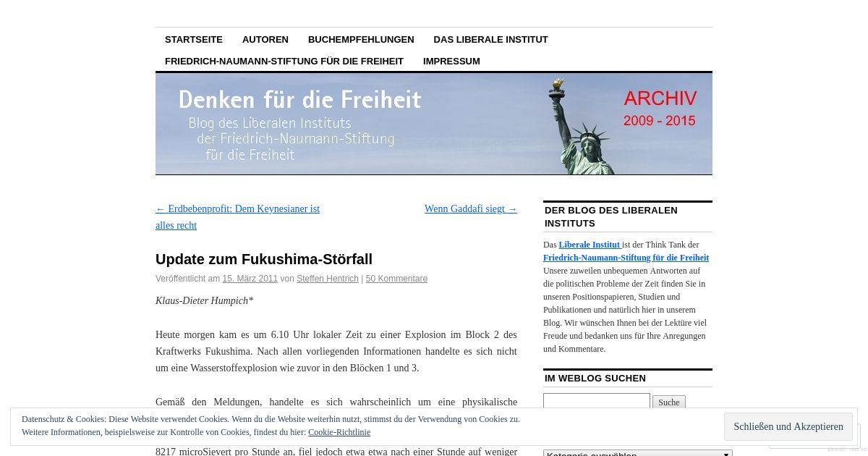Focus the weblog search input field

pos(597,402)
